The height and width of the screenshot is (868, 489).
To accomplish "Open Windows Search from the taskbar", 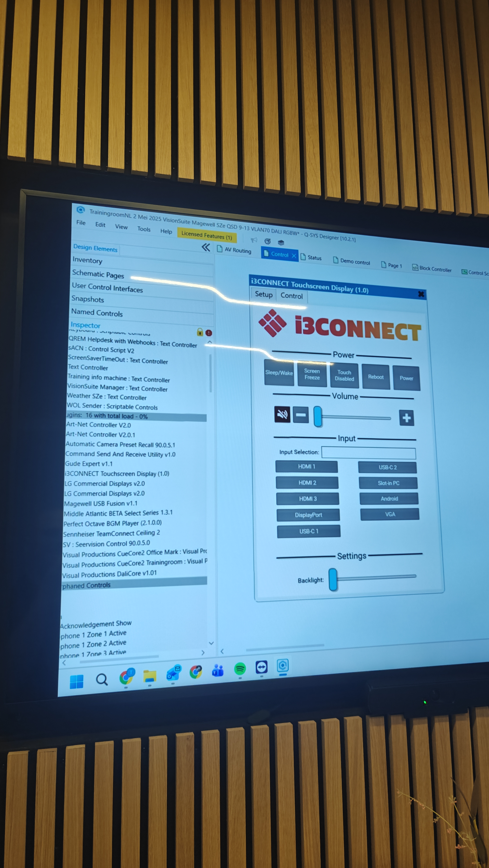I will [101, 680].
